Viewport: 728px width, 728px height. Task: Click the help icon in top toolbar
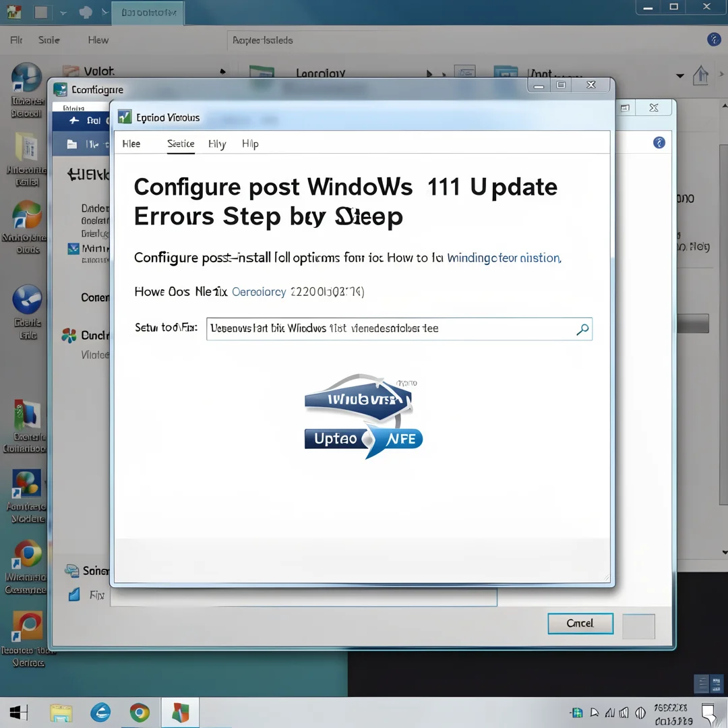[714, 40]
